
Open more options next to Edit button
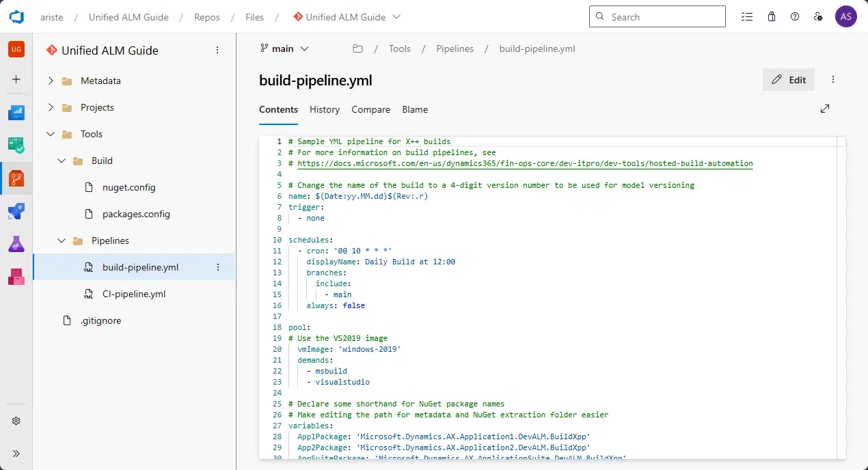tap(833, 79)
